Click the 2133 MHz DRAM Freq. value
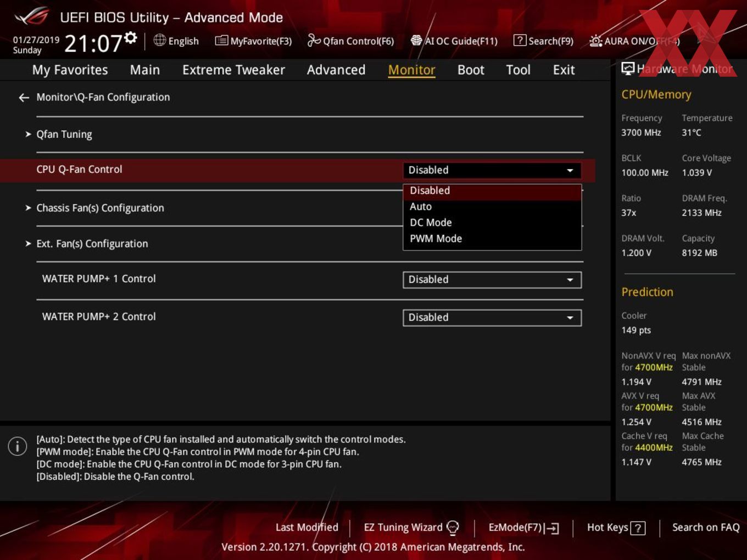 tap(701, 213)
